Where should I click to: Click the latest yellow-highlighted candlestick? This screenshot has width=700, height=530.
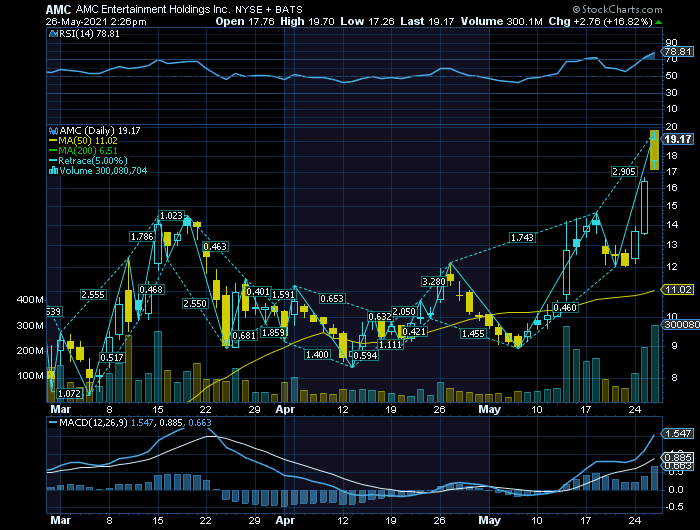point(654,150)
